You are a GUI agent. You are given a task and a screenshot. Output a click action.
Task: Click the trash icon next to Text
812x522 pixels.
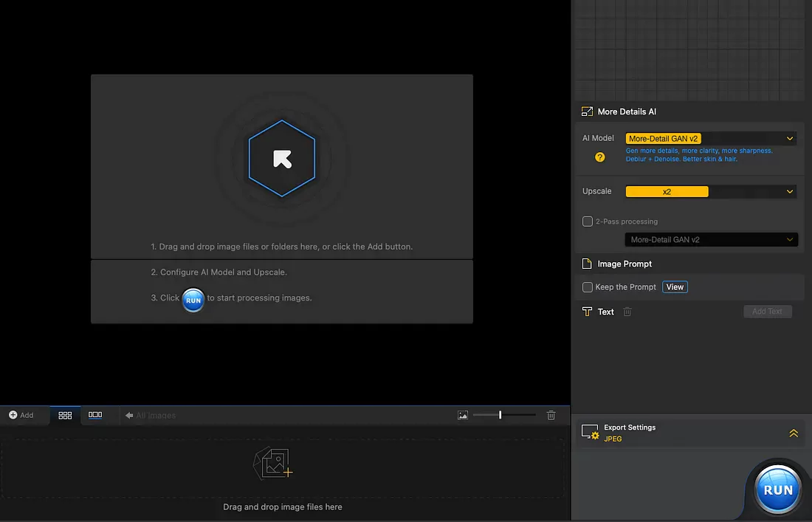tap(627, 312)
